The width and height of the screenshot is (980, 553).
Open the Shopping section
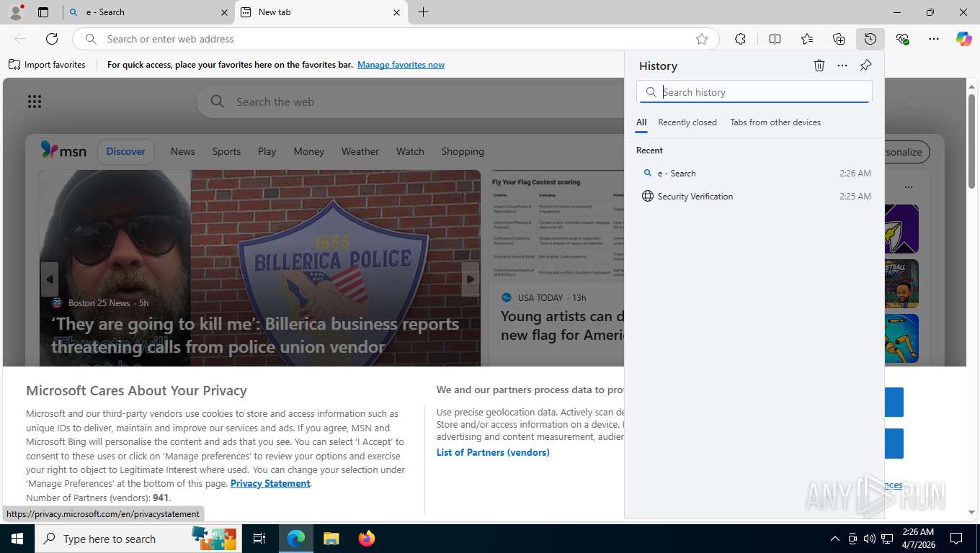[x=463, y=151]
